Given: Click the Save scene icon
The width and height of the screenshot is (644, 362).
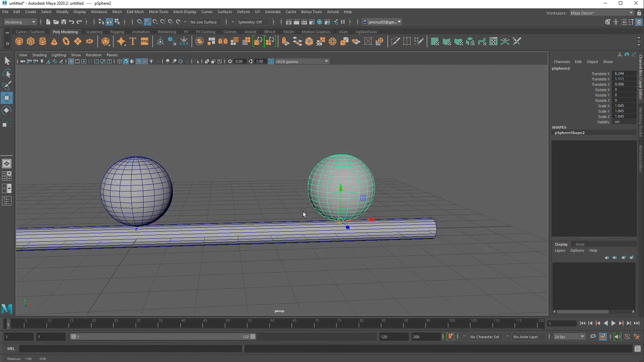Looking at the screenshot, I should click(64, 22).
